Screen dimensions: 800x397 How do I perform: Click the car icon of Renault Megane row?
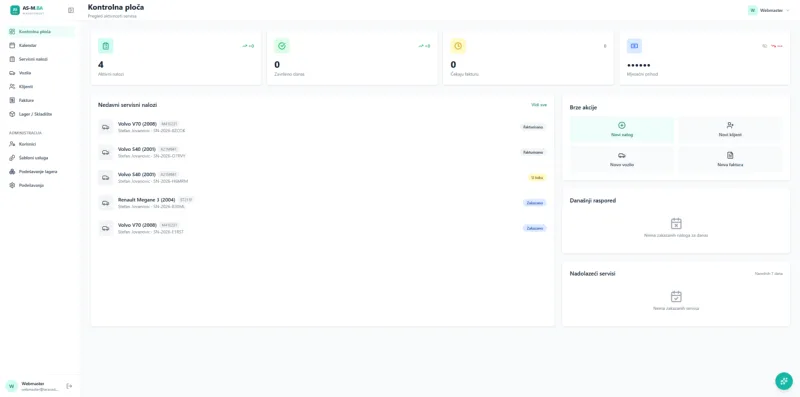tap(106, 203)
